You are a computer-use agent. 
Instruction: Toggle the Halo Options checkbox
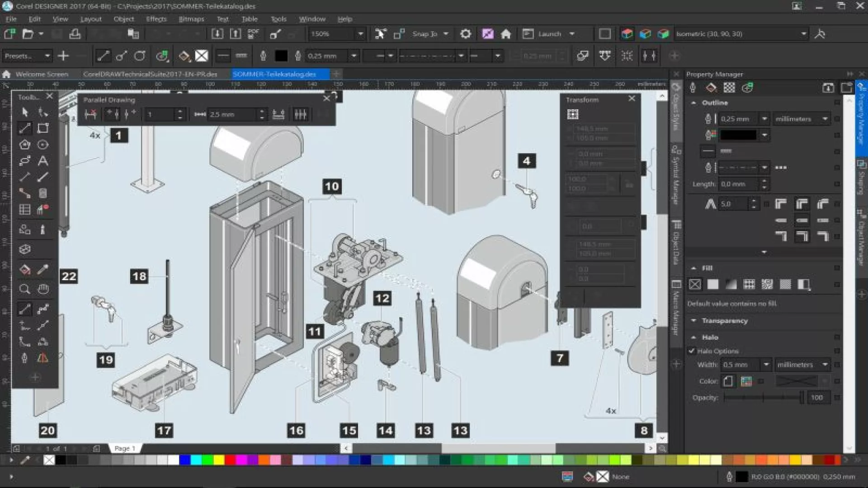(692, 351)
